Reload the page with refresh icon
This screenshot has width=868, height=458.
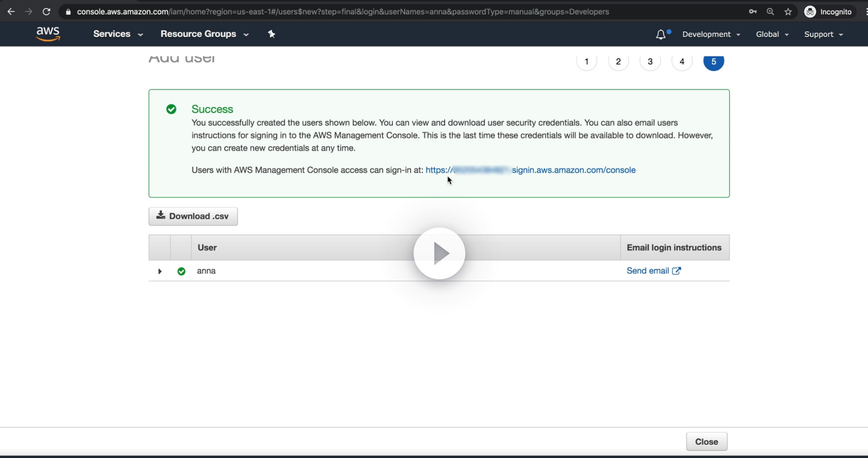pyautogui.click(x=46, y=11)
